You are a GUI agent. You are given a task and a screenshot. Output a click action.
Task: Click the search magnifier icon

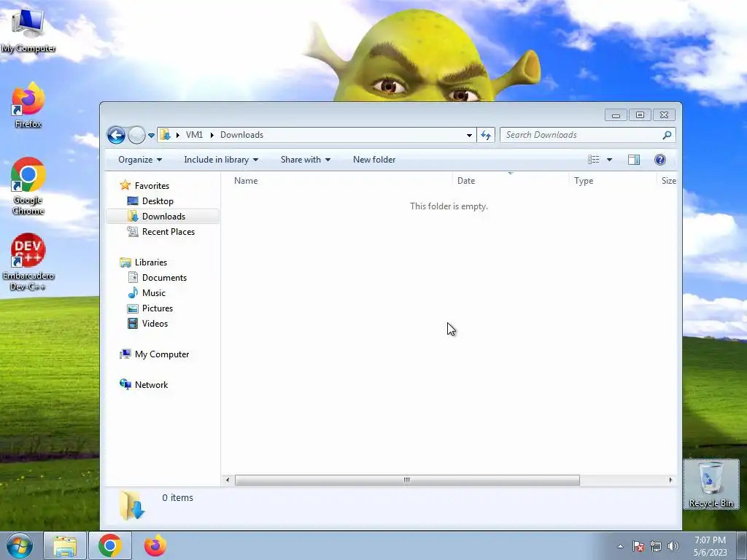point(667,135)
